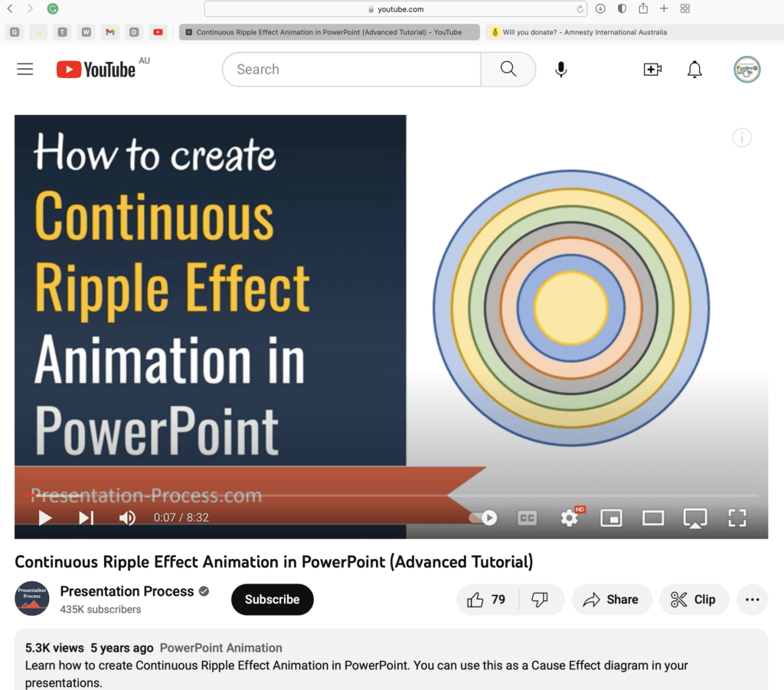The image size is (784, 690).
Task: Open video settings gear menu
Action: pyautogui.click(x=569, y=518)
